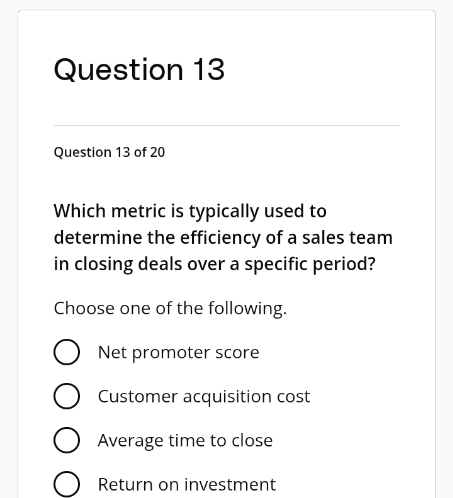Image resolution: width=453 pixels, height=498 pixels.
Task: Mark the Return on investment radio button
Action: pyautogui.click(x=67, y=484)
